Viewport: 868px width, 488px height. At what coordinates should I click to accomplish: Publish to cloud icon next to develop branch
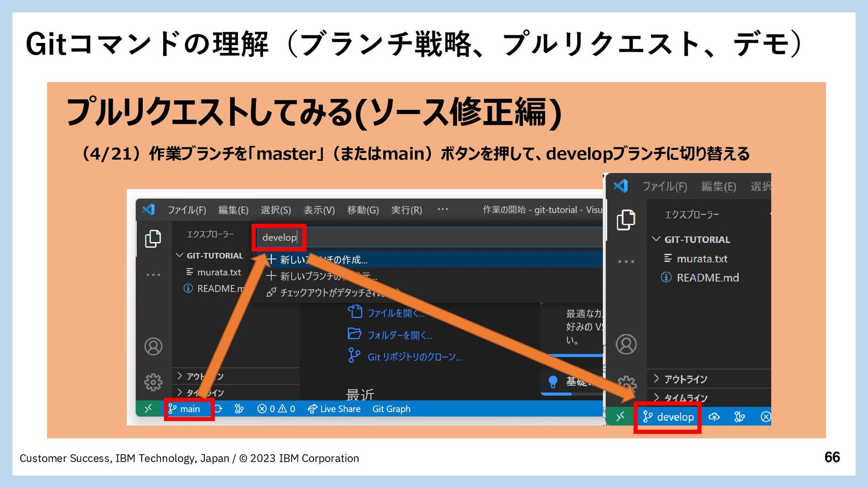coord(714,417)
